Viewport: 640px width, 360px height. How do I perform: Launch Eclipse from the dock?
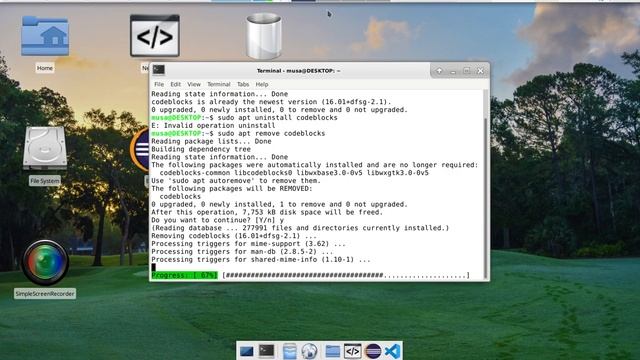tap(373, 351)
